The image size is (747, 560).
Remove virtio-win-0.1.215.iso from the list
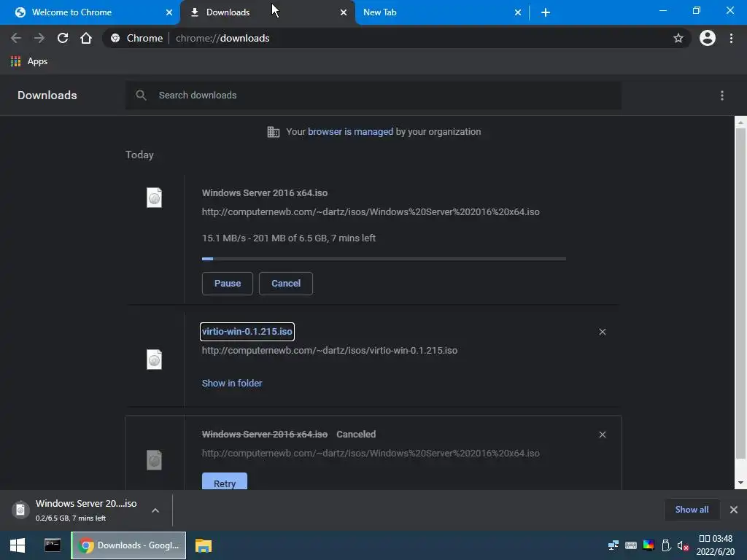[x=602, y=332]
